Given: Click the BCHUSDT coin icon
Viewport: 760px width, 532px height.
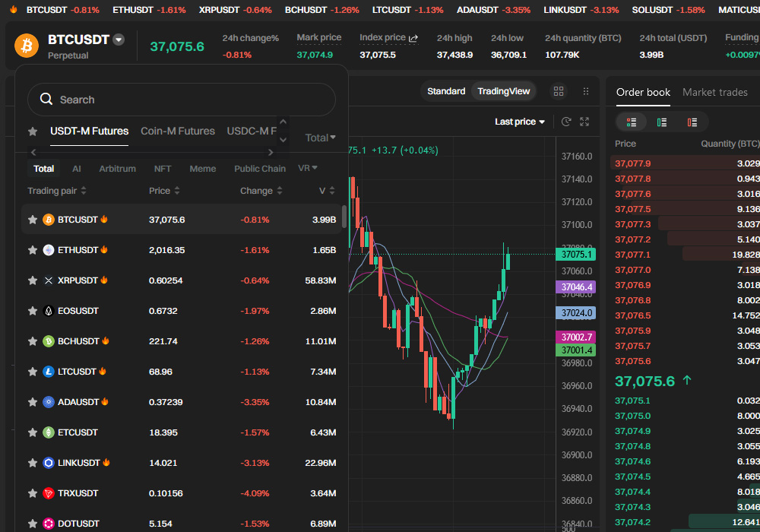Looking at the screenshot, I should point(49,341).
